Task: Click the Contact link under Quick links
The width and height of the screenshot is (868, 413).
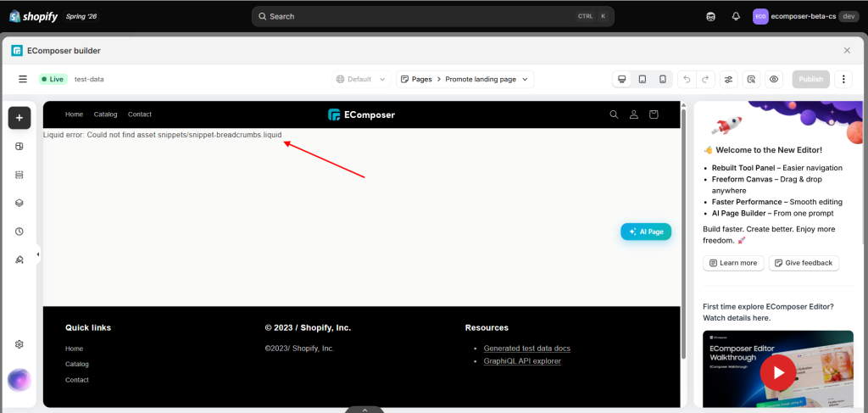Action: [x=77, y=380]
